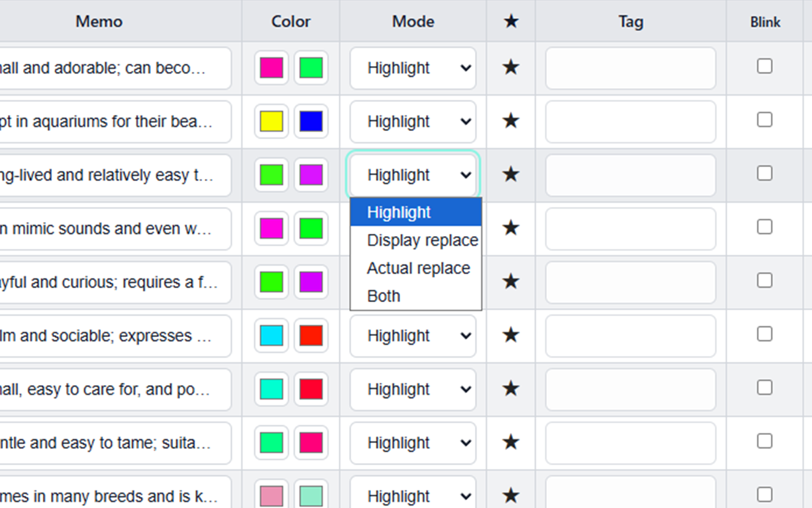
Task: Click the Memo column header
Action: [99, 21]
